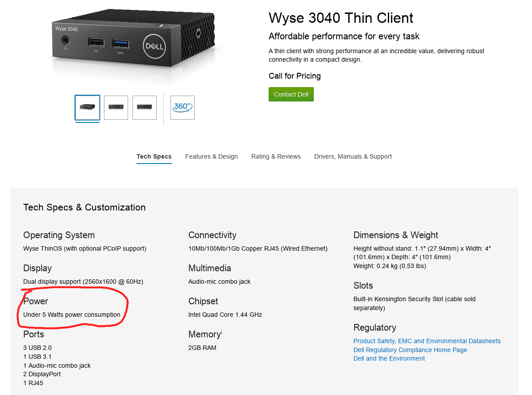This screenshot has width=532, height=395.
Task: Click the Memory info footnote icon
Action: (221, 332)
